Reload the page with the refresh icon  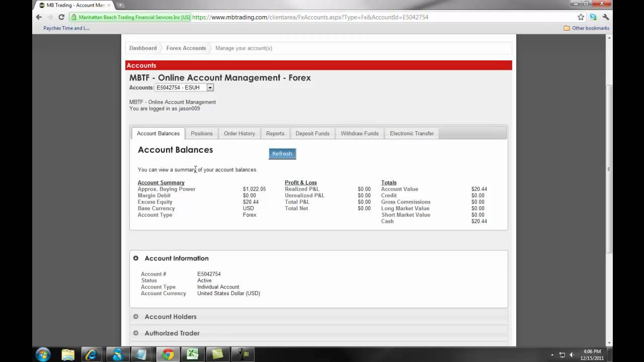[61, 17]
